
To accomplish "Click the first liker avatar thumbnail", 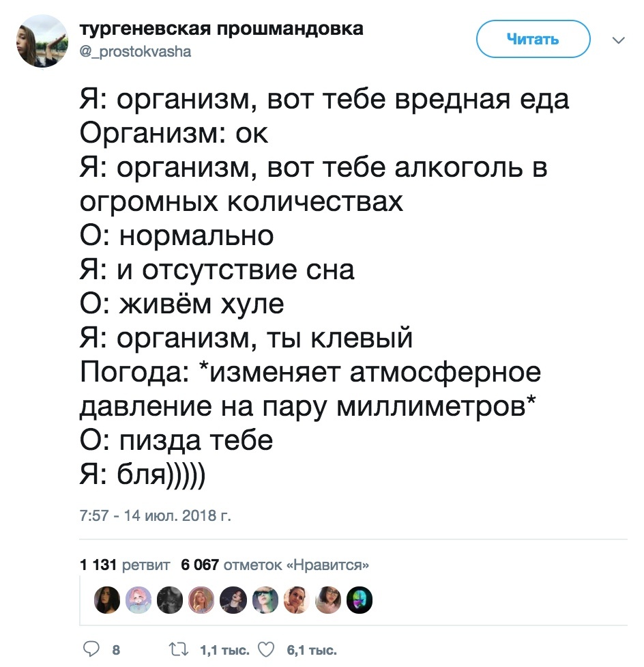I will pos(108,601).
